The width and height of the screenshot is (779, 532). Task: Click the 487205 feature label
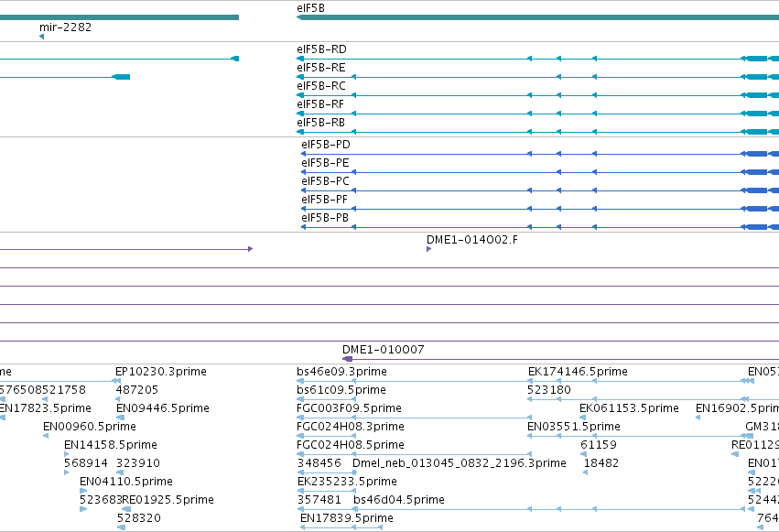[137, 390]
